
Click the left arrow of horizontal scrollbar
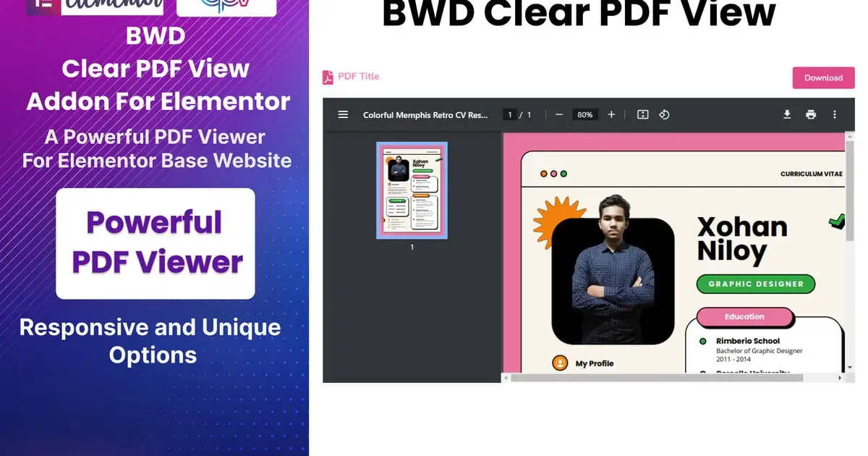[506, 378]
